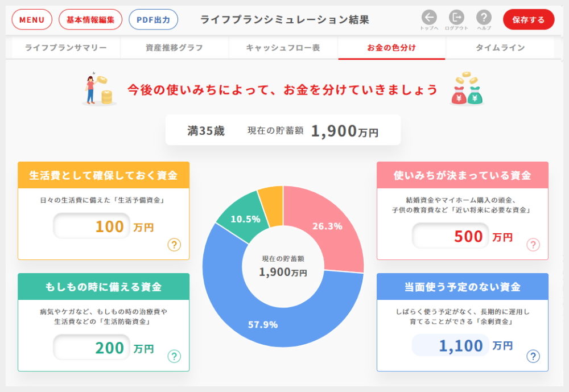Screen dimensions: 569x392
Task: Open the 資産推移グラフ tab
Action: click(174, 48)
